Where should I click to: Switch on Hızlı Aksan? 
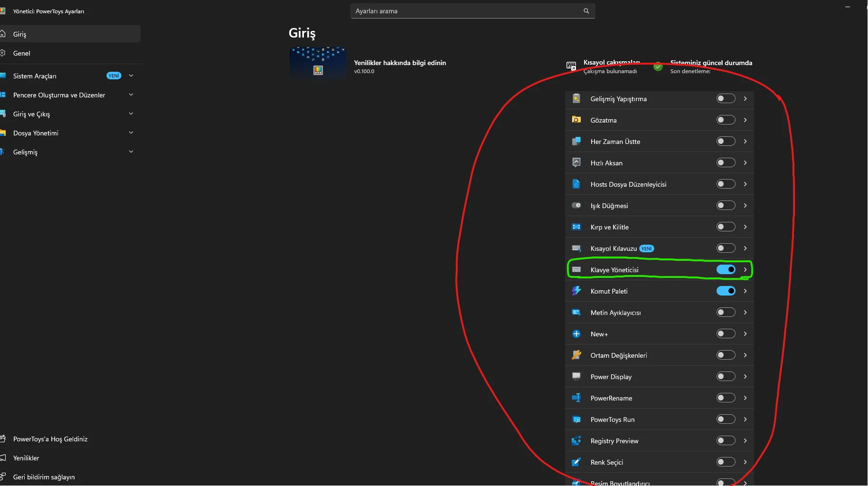pyautogui.click(x=726, y=162)
